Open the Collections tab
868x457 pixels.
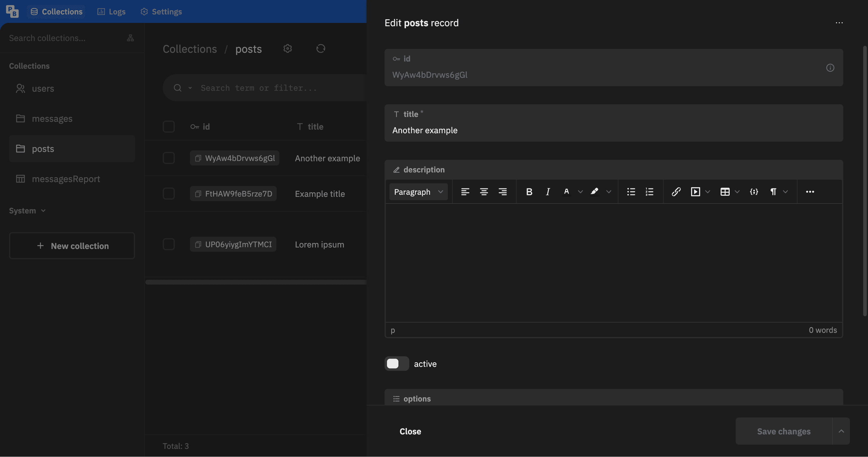[56, 11]
